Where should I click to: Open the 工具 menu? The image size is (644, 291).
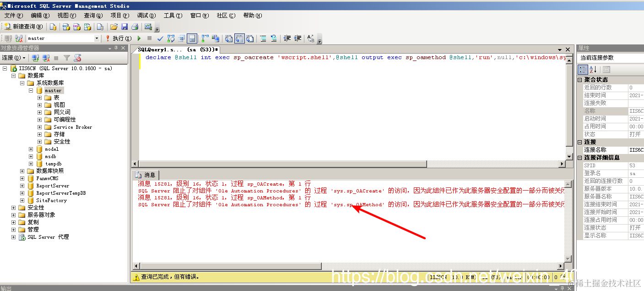point(173,16)
